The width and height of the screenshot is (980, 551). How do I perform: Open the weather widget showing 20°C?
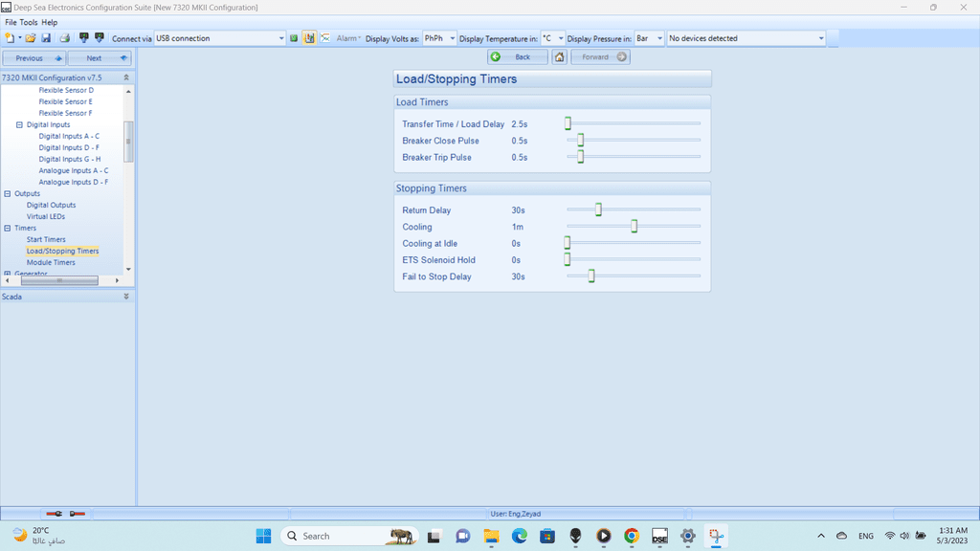39,536
